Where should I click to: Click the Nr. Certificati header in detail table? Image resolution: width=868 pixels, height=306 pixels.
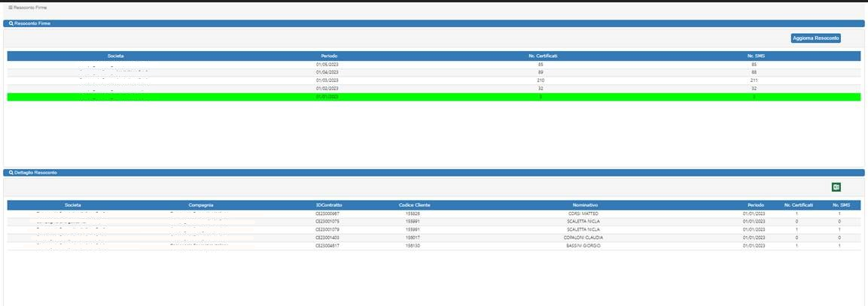798,205
